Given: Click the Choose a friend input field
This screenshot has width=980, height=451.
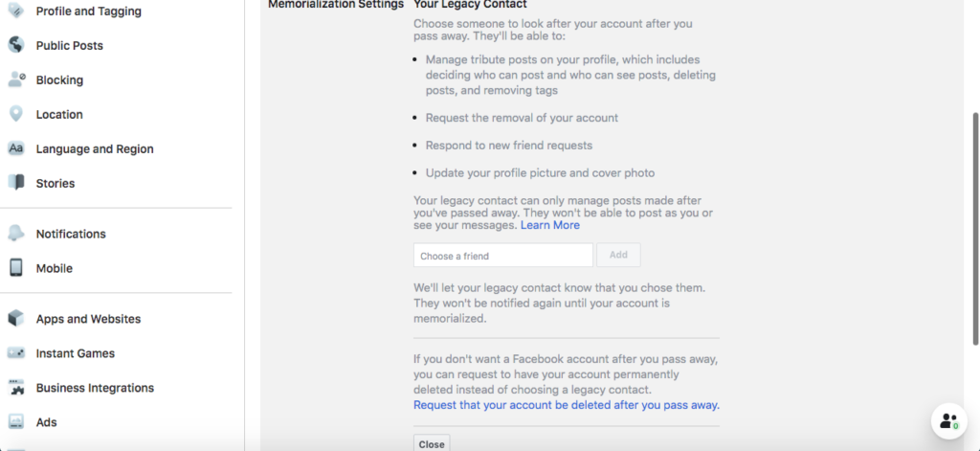Looking at the screenshot, I should pyautogui.click(x=503, y=256).
